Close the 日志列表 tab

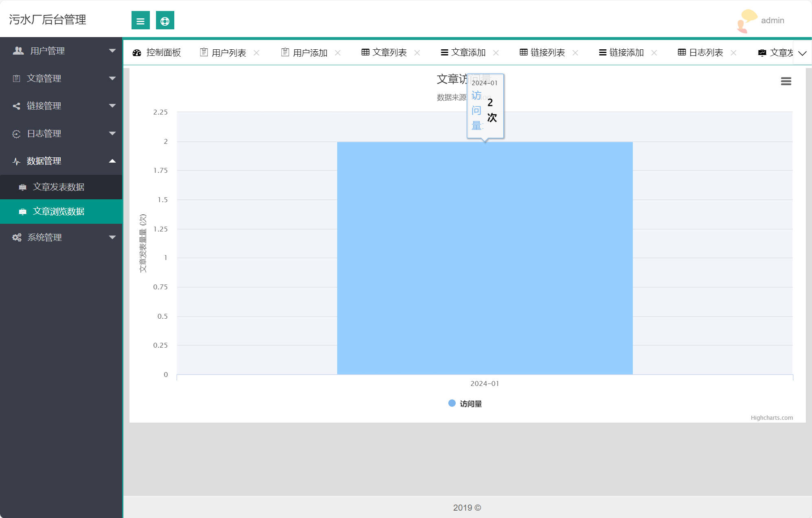pos(734,53)
